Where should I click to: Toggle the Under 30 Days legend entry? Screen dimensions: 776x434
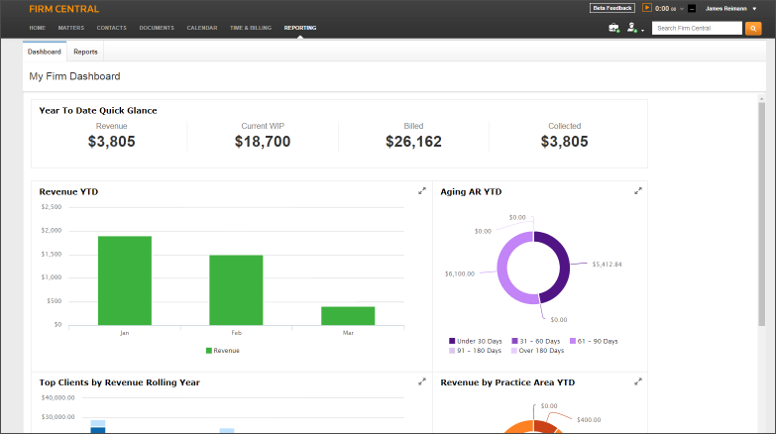[x=475, y=340]
